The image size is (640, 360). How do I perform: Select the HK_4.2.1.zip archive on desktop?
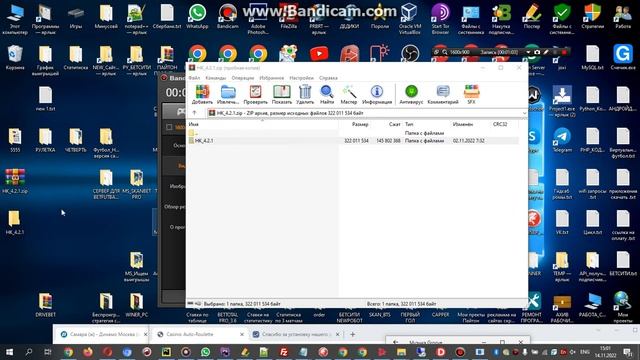click(x=15, y=181)
